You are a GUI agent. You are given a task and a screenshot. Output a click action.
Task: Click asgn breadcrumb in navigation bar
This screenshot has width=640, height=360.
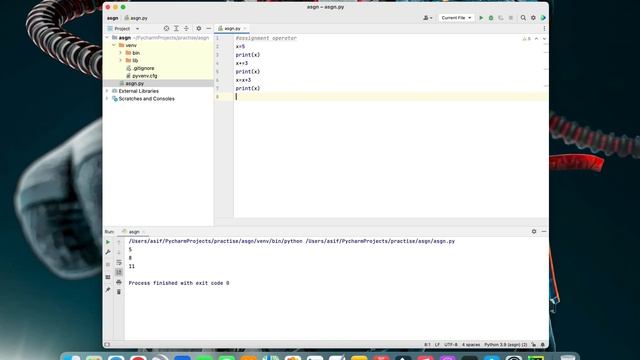coord(113,18)
